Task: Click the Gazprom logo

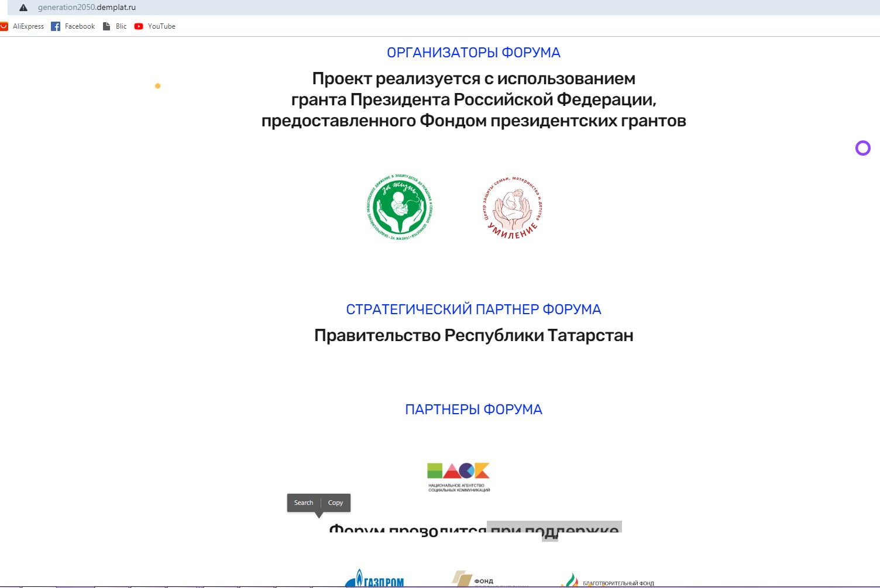Action: point(374,579)
